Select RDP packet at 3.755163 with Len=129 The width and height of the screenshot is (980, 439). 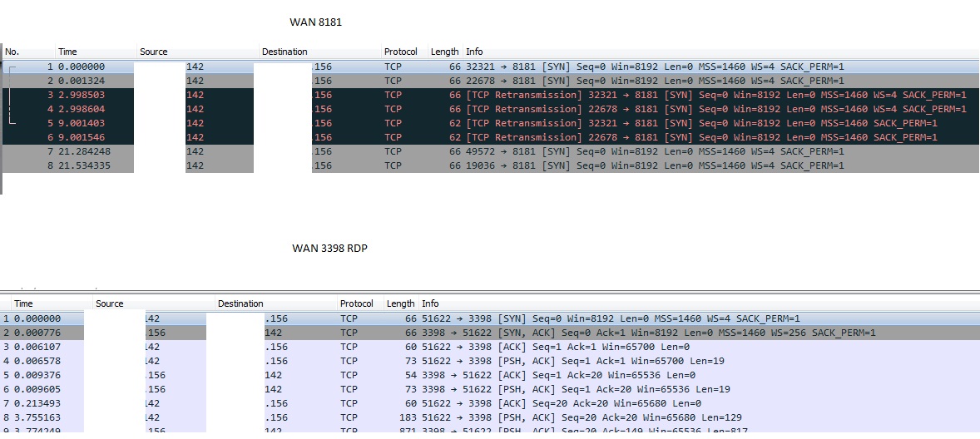pos(490,417)
